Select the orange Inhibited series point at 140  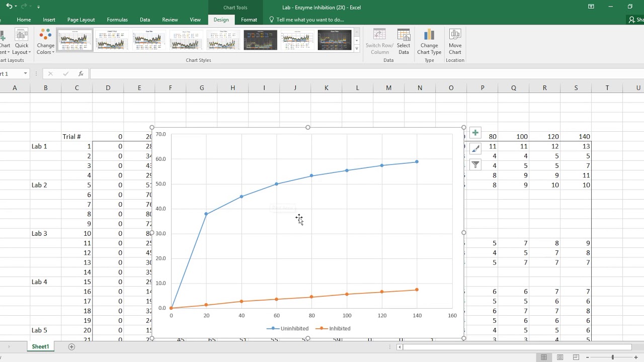pyautogui.click(x=417, y=290)
